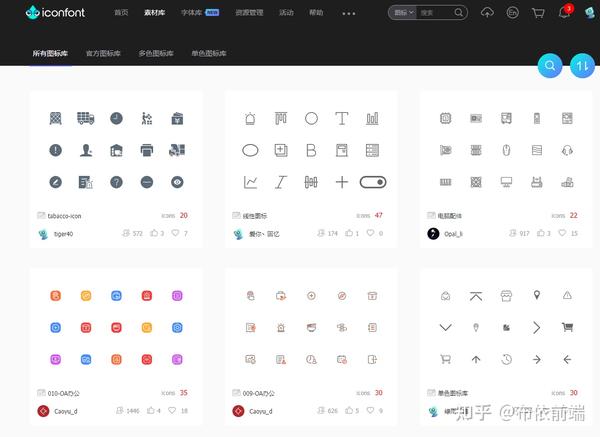Click the line chart icon in 线性图标 card
The height and width of the screenshot is (437, 600).
point(250,182)
